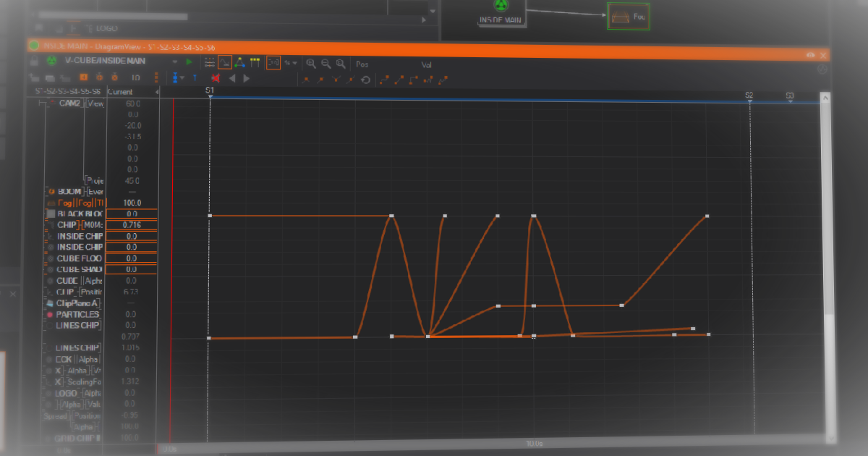
Task: Go to previous keyframe with left arrow
Action: pyautogui.click(x=232, y=78)
